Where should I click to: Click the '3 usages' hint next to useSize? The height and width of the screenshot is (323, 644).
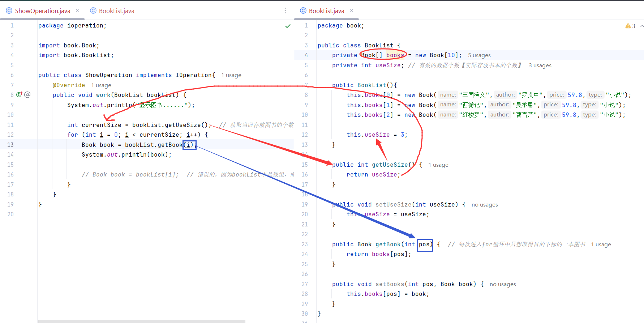[x=540, y=65]
